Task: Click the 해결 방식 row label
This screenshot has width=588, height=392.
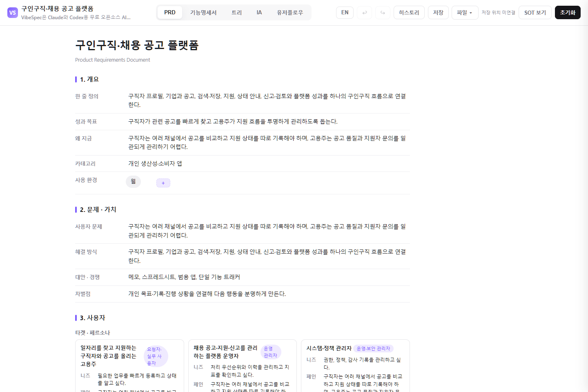Action: [86, 252]
